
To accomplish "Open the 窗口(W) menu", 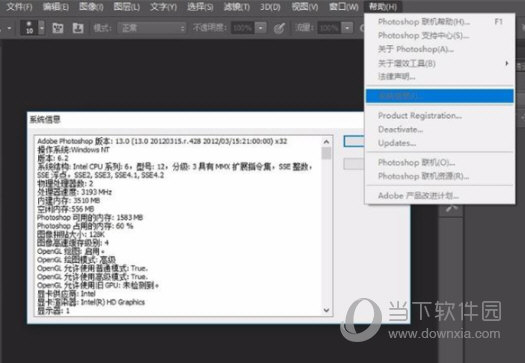I will (344, 6).
